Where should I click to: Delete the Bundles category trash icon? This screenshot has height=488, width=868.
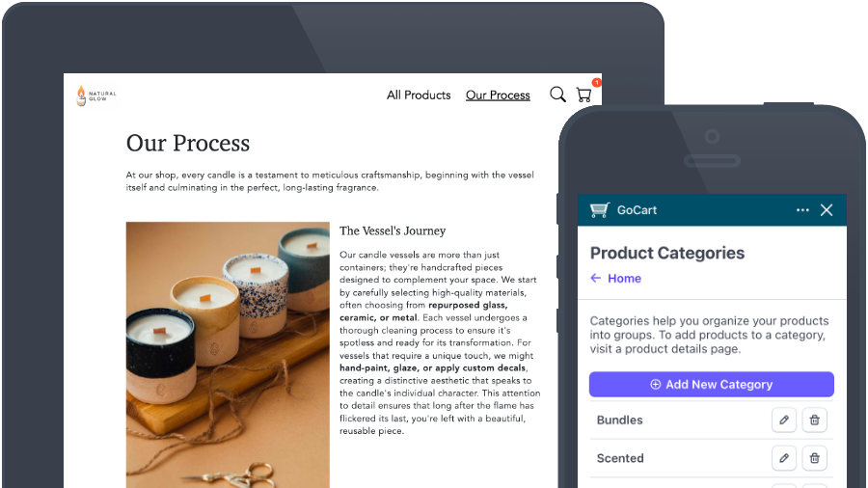814,420
